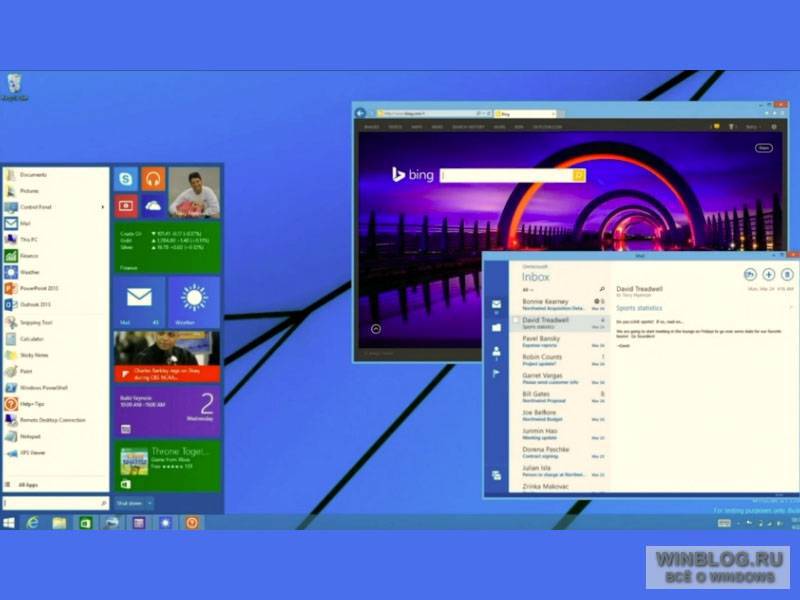Open XPS Viewer from the Start menu
This screenshot has height=600, width=800.
[56, 453]
